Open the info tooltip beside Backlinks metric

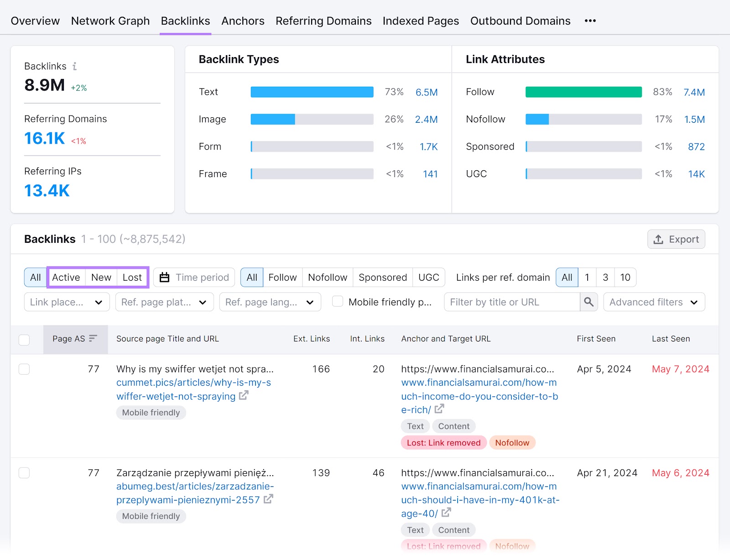click(x=74, y=66)
